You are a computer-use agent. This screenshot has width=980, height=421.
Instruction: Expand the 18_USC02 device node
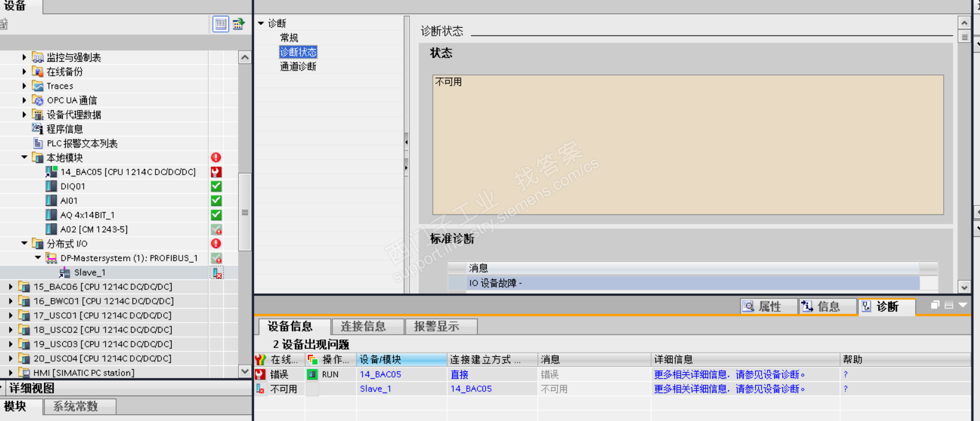11,330
